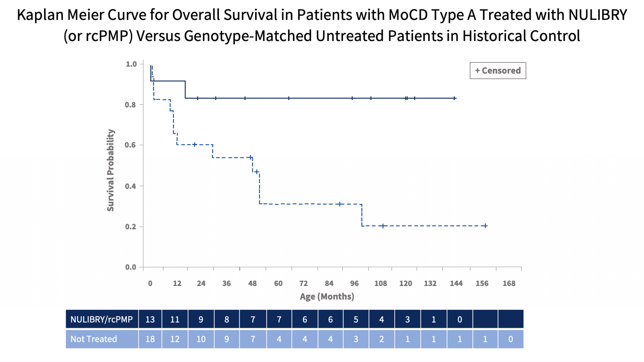Click the 'Survival Probability' y-axis label
The image size is (644, 362).
click(x=110, y=170)
